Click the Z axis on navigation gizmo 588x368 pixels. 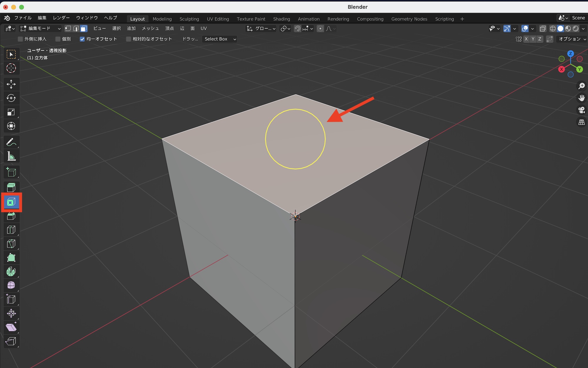(570, 53)
